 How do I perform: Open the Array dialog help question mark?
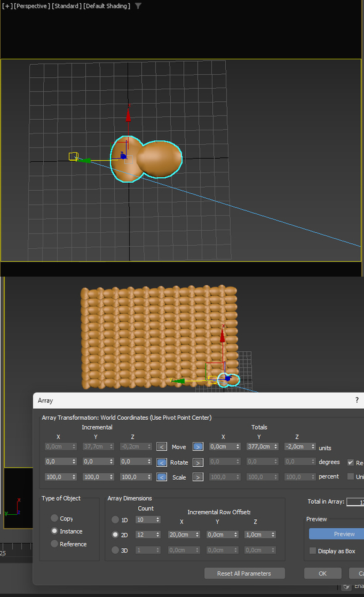coord(357,400)
